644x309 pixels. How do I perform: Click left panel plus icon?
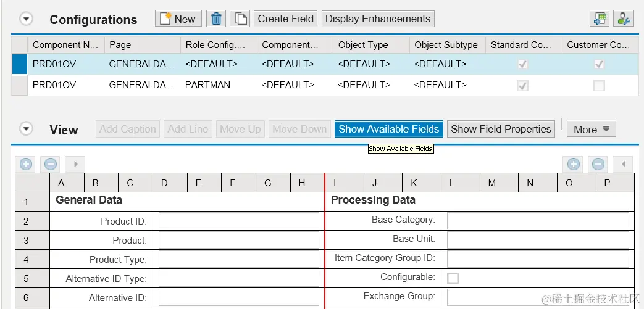(26, 164)
